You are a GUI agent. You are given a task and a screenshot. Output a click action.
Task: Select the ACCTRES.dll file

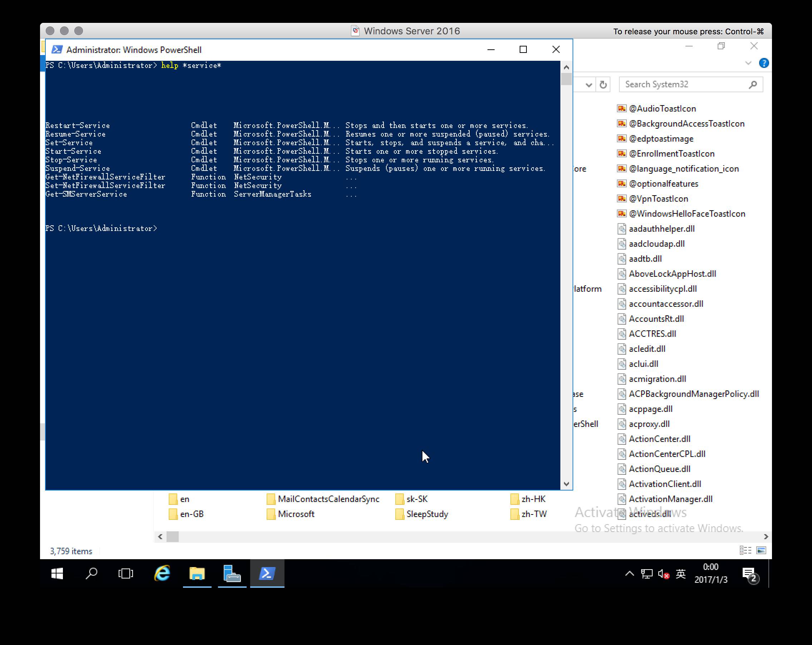(x=647, y=334)
